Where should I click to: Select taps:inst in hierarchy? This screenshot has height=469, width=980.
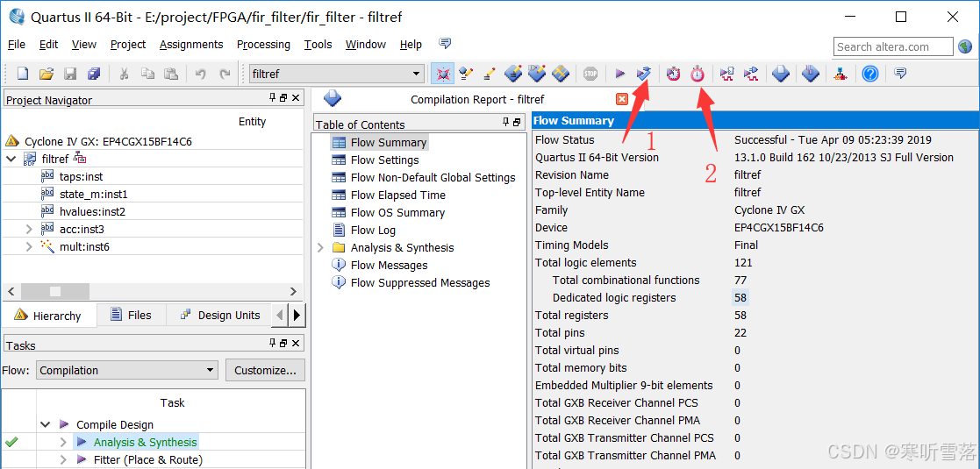(81, 177)
